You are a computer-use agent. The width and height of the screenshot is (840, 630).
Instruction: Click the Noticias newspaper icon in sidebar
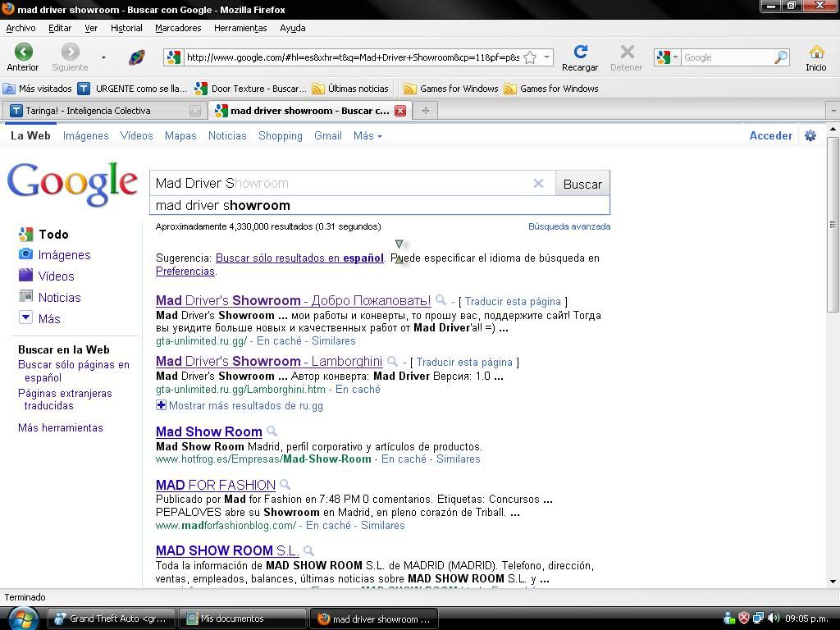(25, 296)
